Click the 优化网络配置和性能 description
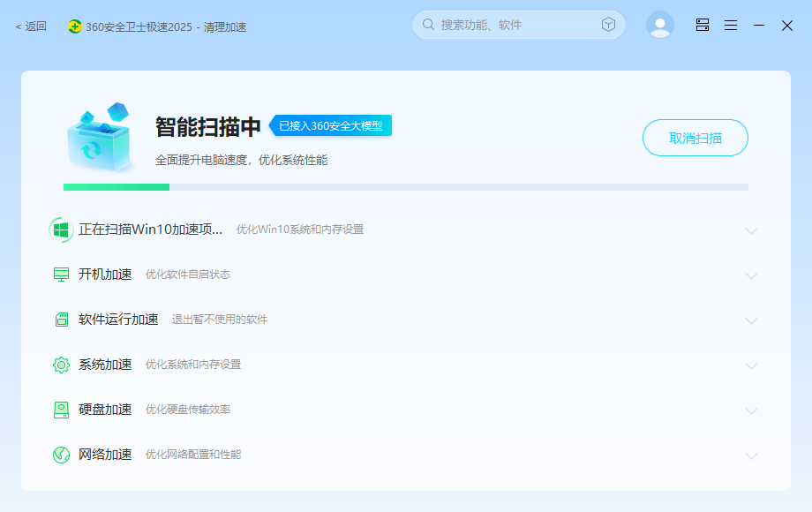This screenshot has height=512, width=812. pyautogui.click(x=193, y=455)
